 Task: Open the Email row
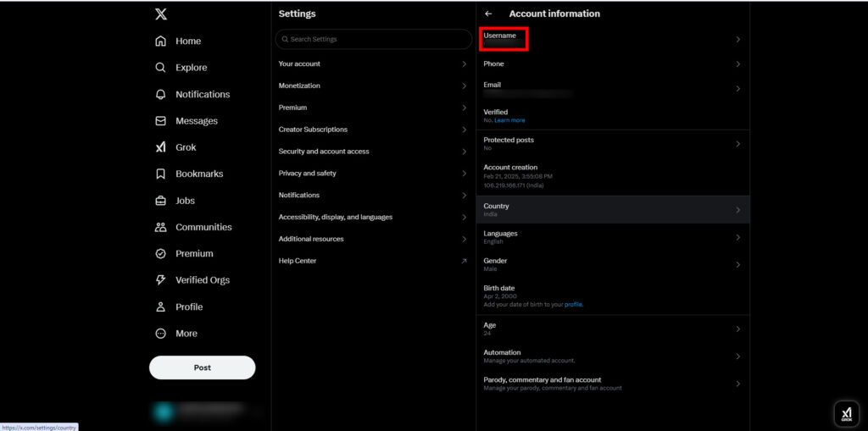613,89
